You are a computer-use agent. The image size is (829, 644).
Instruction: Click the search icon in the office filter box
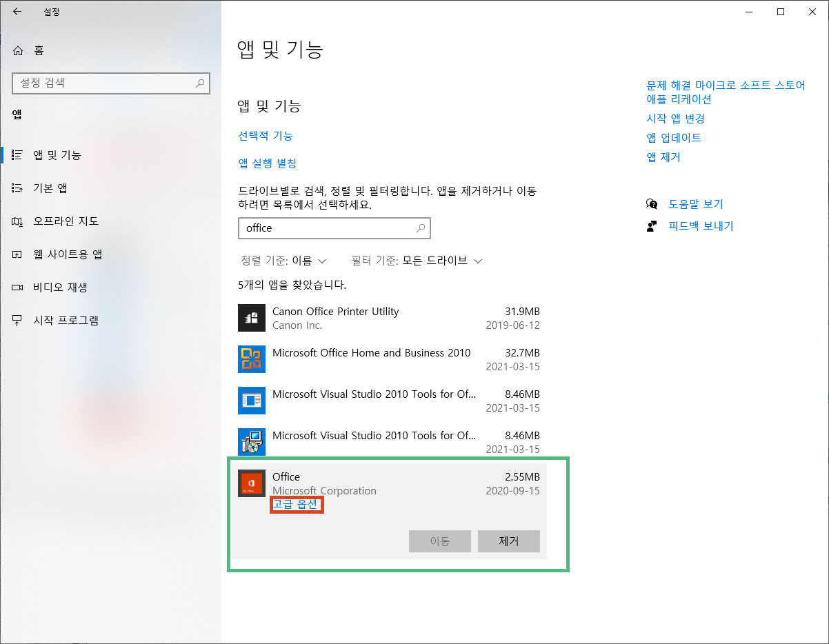pyautogui.click(x=421, y=228)
